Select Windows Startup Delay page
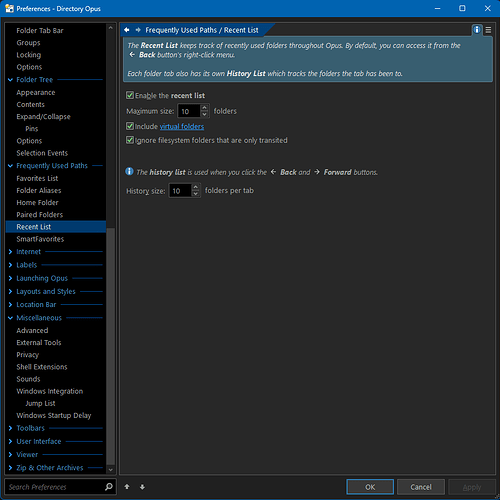Image resolution: width=500 pixels, height=500 pixels. (54, 415)
